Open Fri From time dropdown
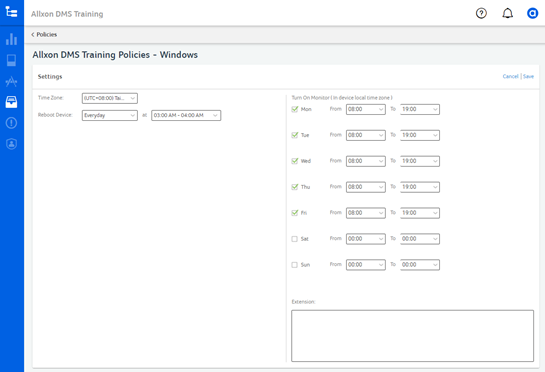The image size is (545, 372). coord(366,213)
